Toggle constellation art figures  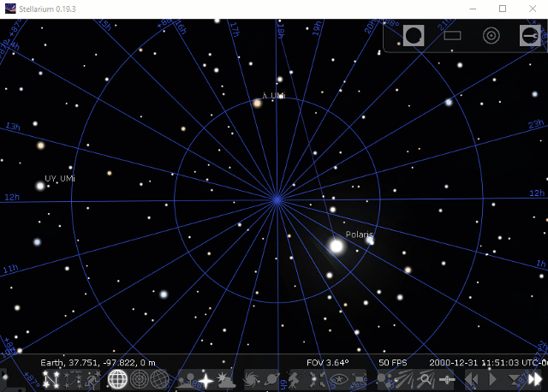click(93, 379)
